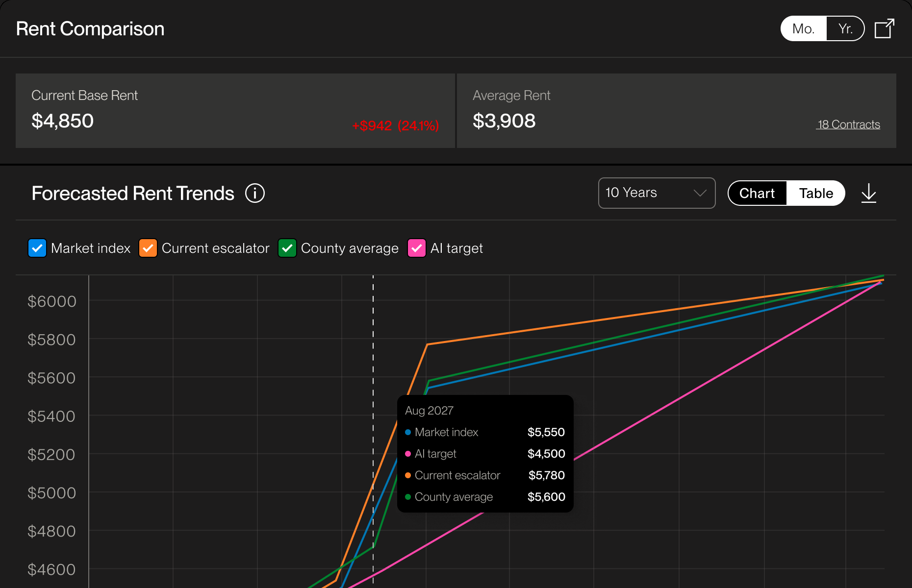The width and height of the screenshot is (912, 588).
Task: Click the Aug 2027 tooltip date
Action: (x=429, y=411)
